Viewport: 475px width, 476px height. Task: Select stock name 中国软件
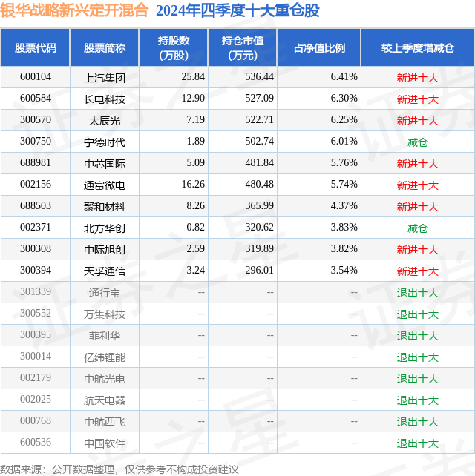[x=105, y=444]
